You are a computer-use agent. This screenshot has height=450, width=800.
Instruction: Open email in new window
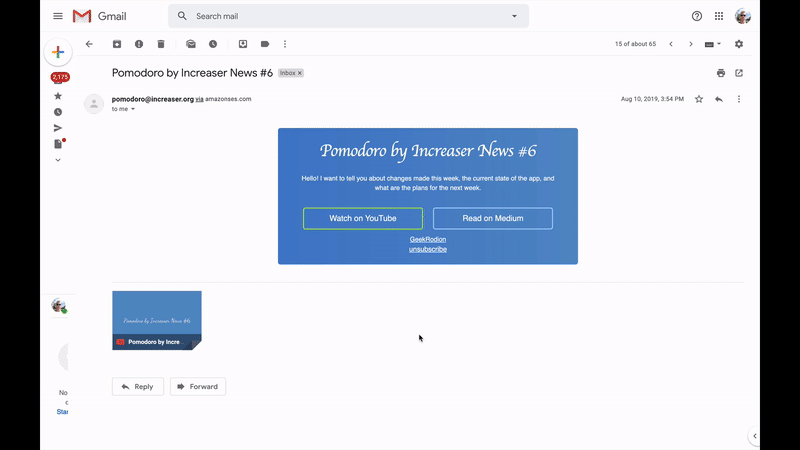click(739, 73)
